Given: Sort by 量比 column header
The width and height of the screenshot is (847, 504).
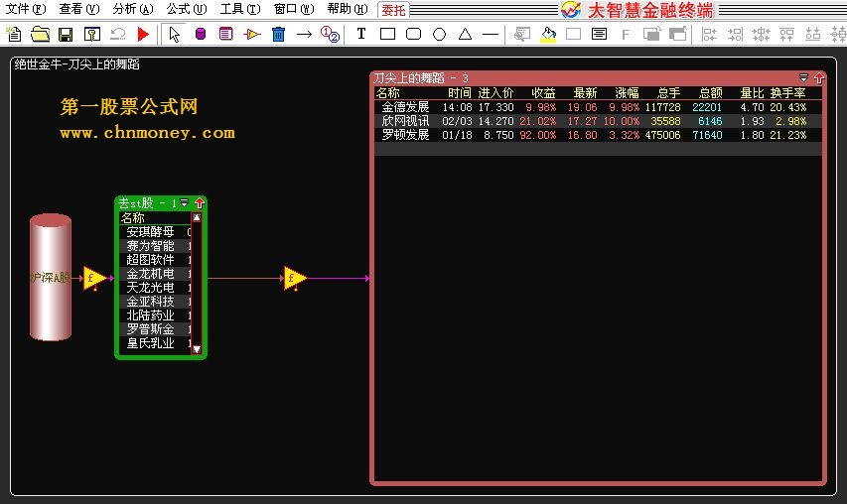Looking at the screenshot, I should coord(752,93).
